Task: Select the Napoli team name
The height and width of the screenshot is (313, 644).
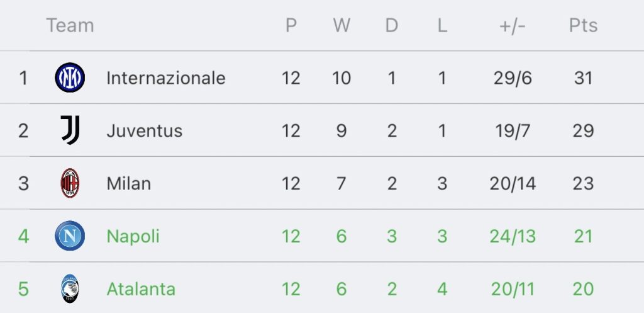Action: [x=133, y=237]
